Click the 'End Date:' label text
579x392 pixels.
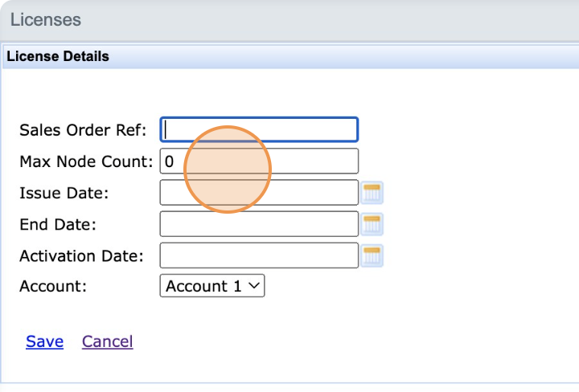pos(58,225)
